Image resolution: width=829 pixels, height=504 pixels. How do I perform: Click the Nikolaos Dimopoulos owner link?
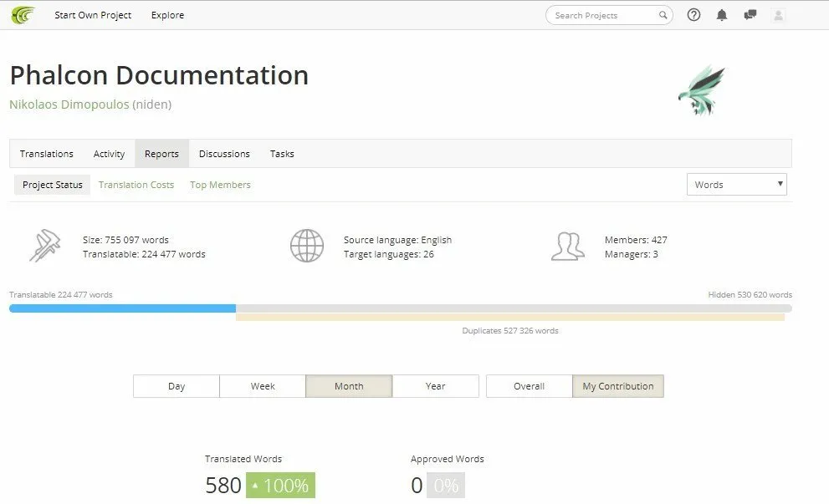point(69,104)
